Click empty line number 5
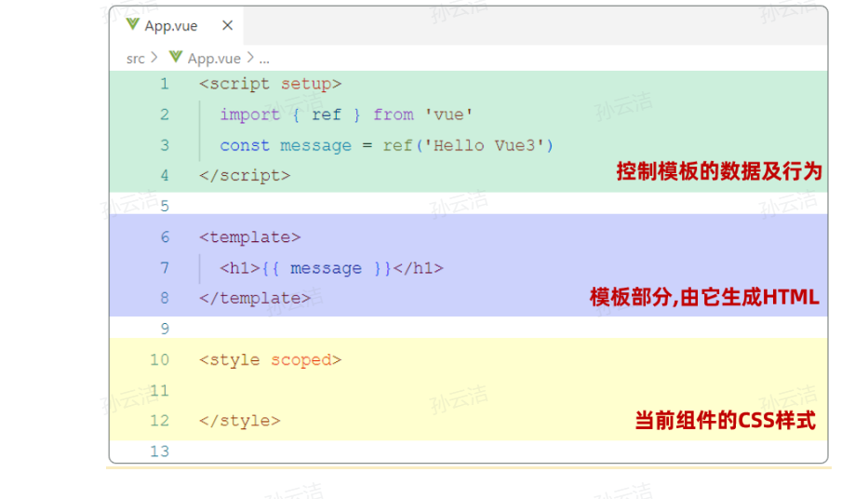Viewport: 868px width, 499px height. (x=165, y=207)
